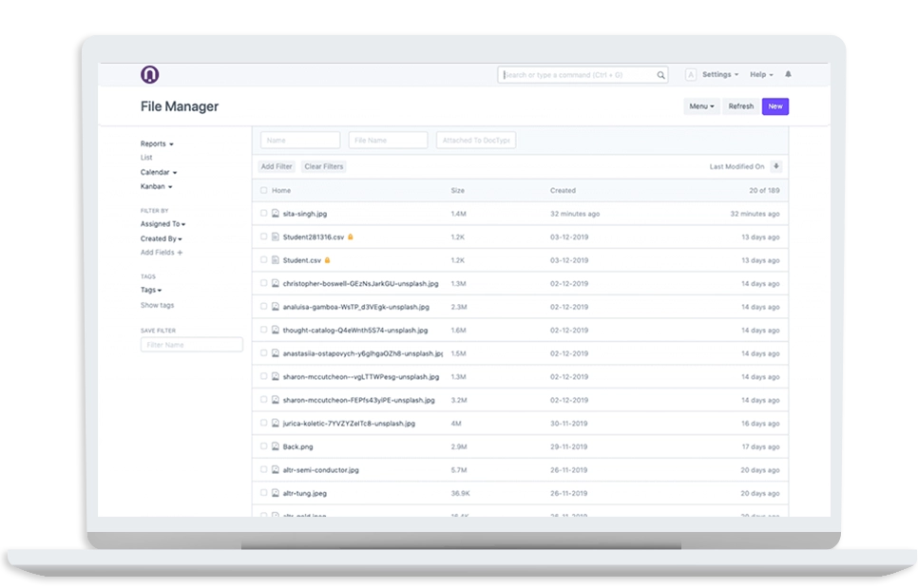Toggle sort direction arrow beside Last Modified On
The width and height of the screenshot is (918, 588).
point(776,166)
